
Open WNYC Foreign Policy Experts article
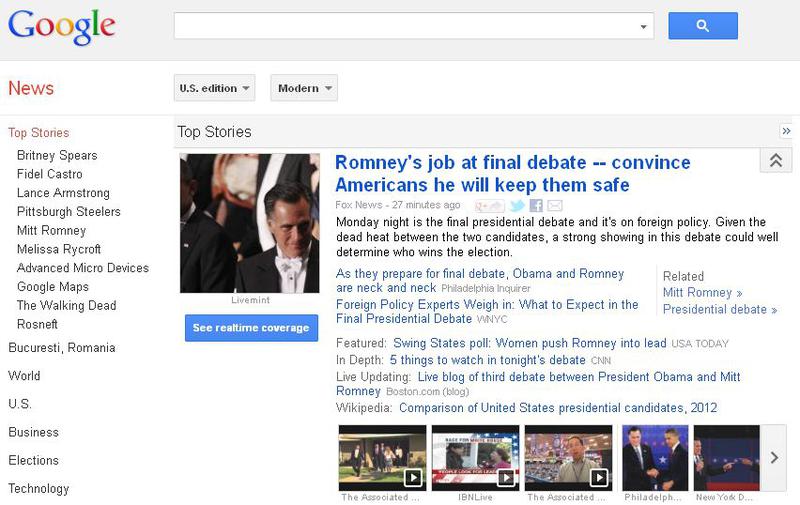[487, 311]
